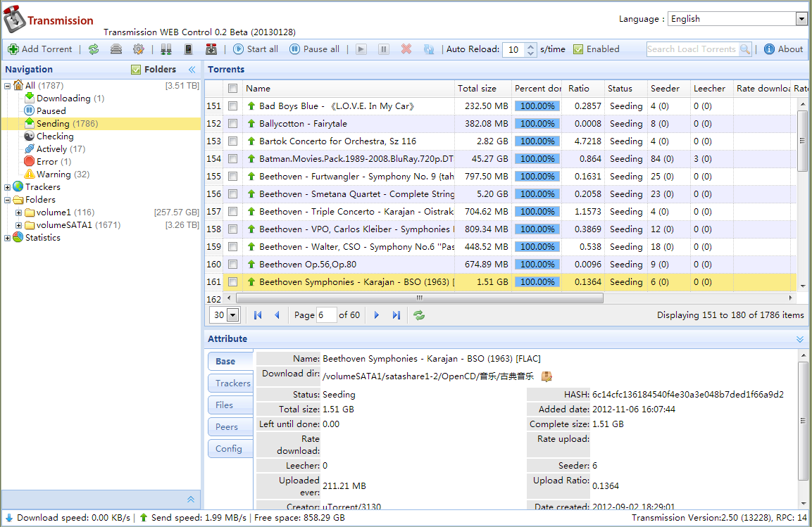Open the About dialog
The height and width of the screenshot is (527, 812).
pos(784,49)
